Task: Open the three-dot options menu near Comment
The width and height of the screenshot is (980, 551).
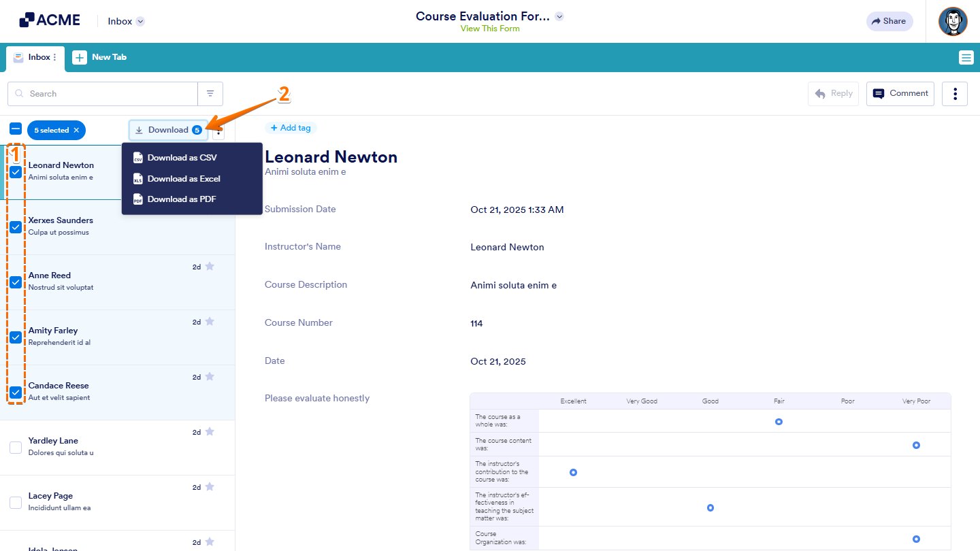Action: point(955,93)
